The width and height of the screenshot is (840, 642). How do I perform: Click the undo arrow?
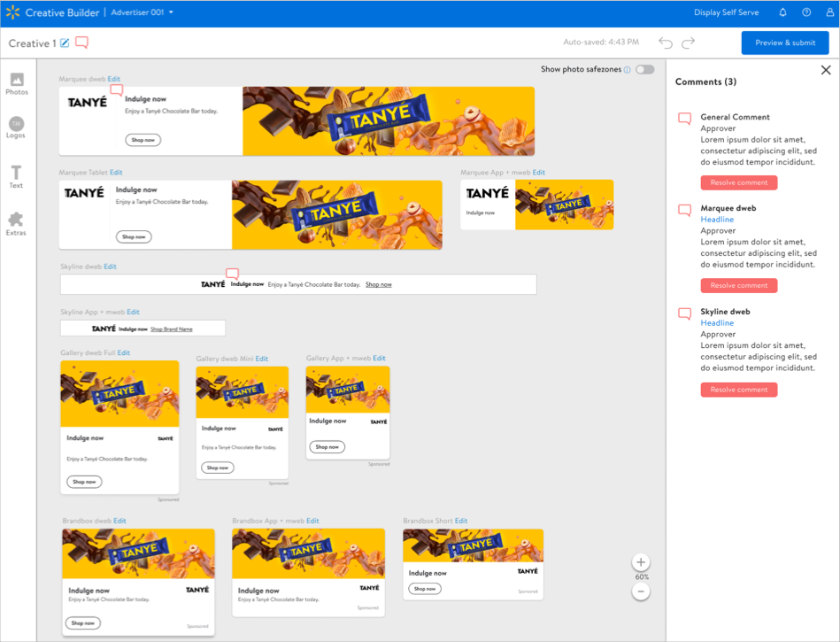tap(666, 43)
